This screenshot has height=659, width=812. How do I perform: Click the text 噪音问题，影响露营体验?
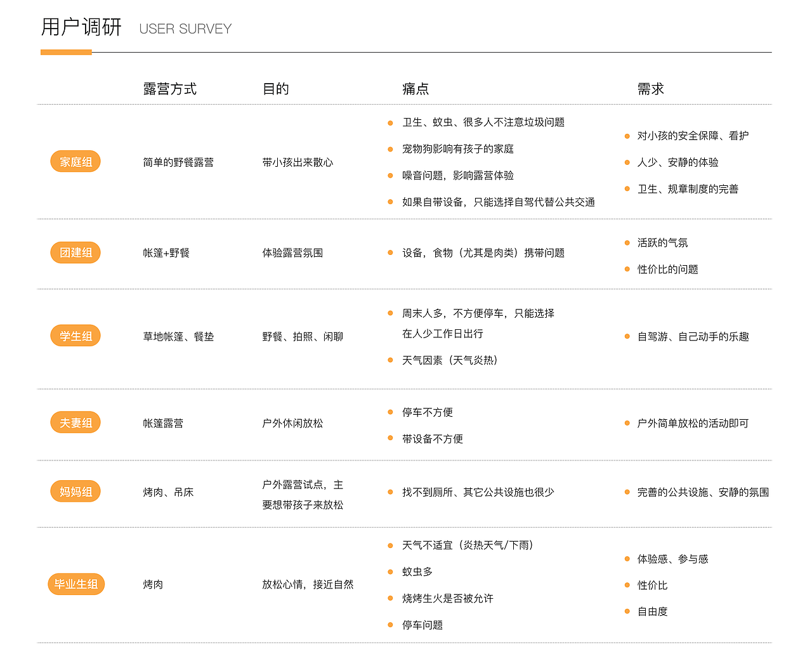coord(458,176)
